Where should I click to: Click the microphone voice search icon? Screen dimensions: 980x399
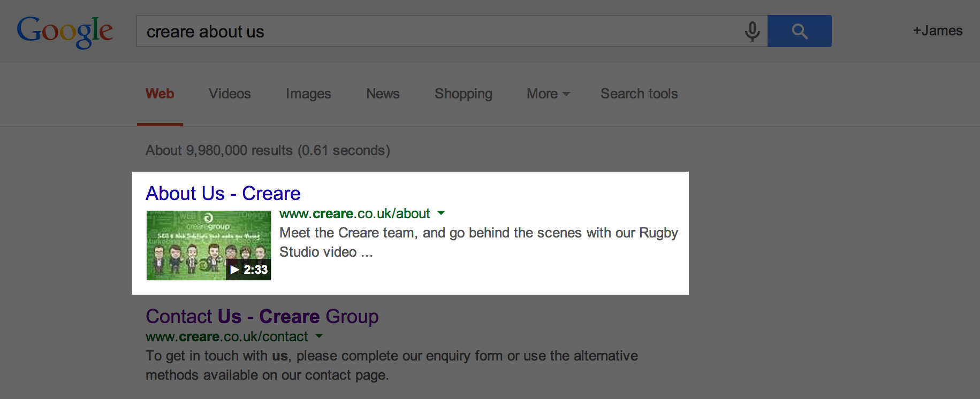[x=752, y=32]
